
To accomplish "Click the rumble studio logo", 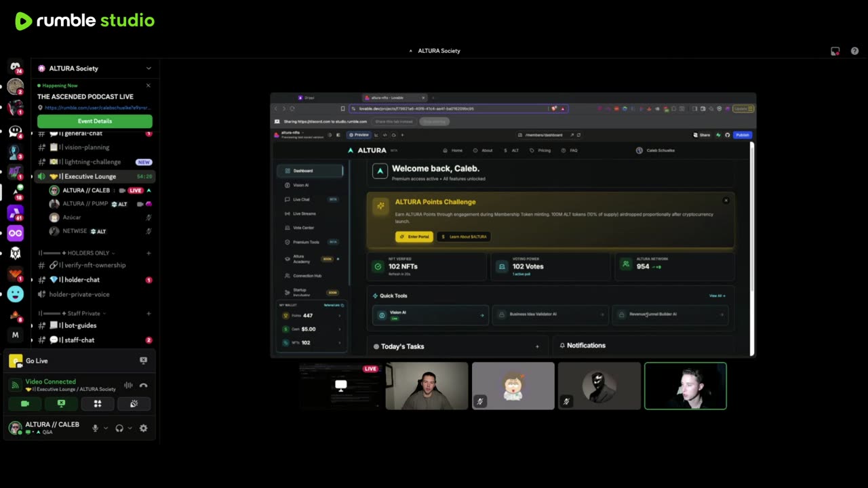I will tap(85, 21).
